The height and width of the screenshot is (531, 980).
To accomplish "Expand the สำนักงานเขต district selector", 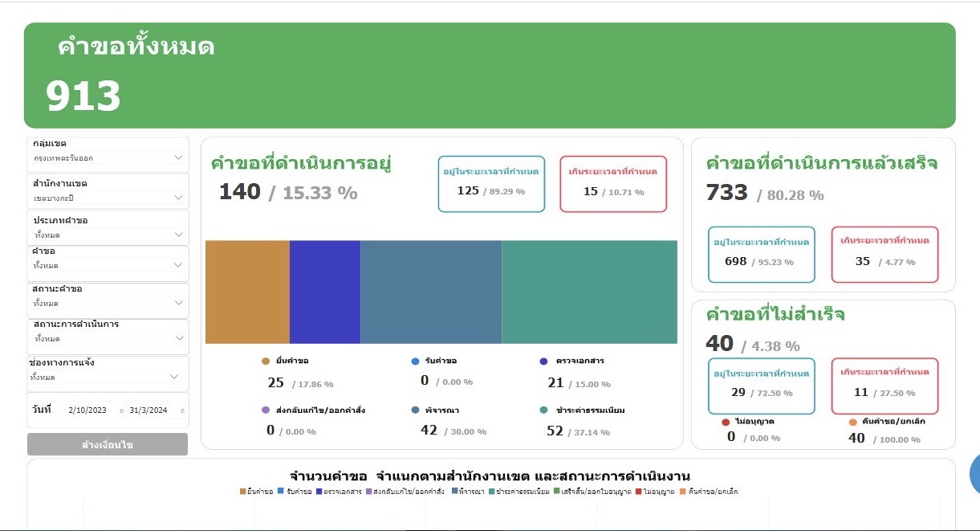I will coord(108,198).
